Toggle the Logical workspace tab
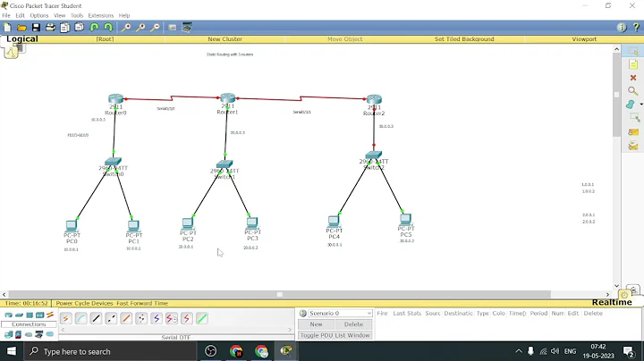 tap(21, 39)
